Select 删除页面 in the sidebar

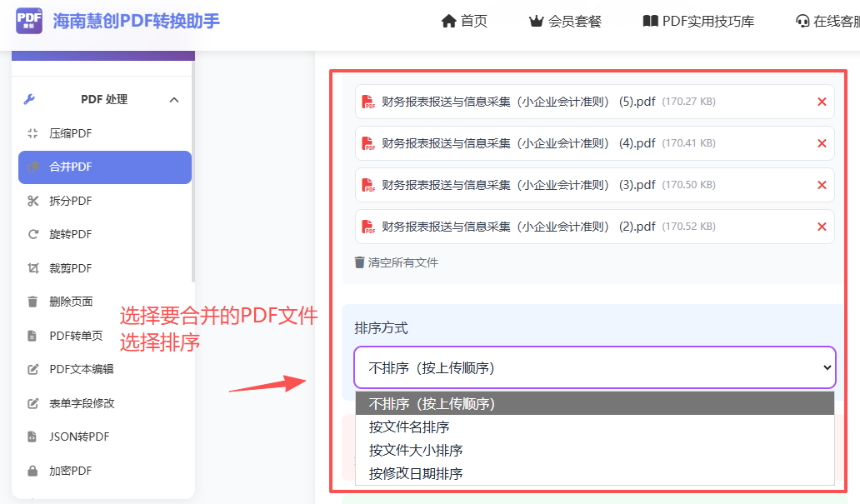(x=105, y=302)
